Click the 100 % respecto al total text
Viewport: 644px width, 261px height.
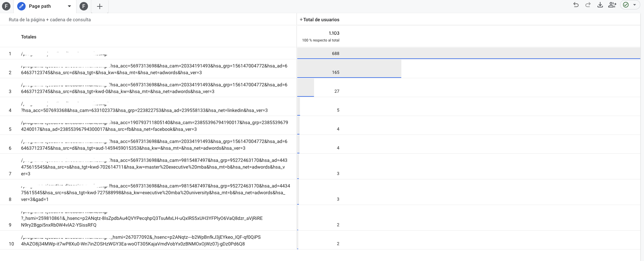point(321,40)
